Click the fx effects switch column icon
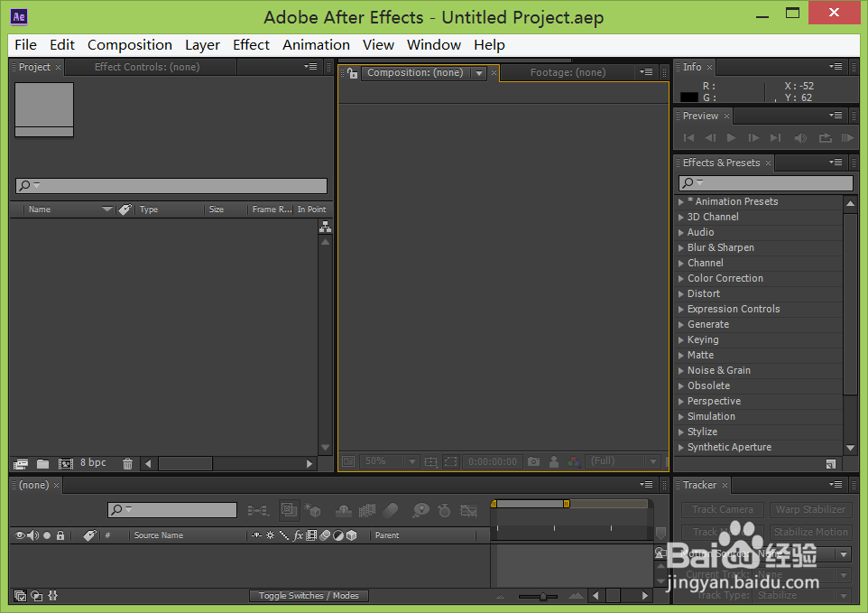 pos(298,535)
